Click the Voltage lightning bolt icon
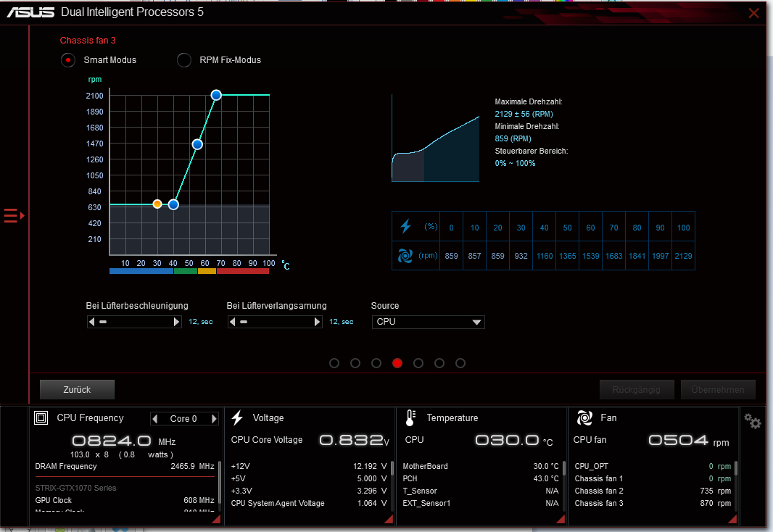This screenshot has width=773, height=532. [238, 417]
